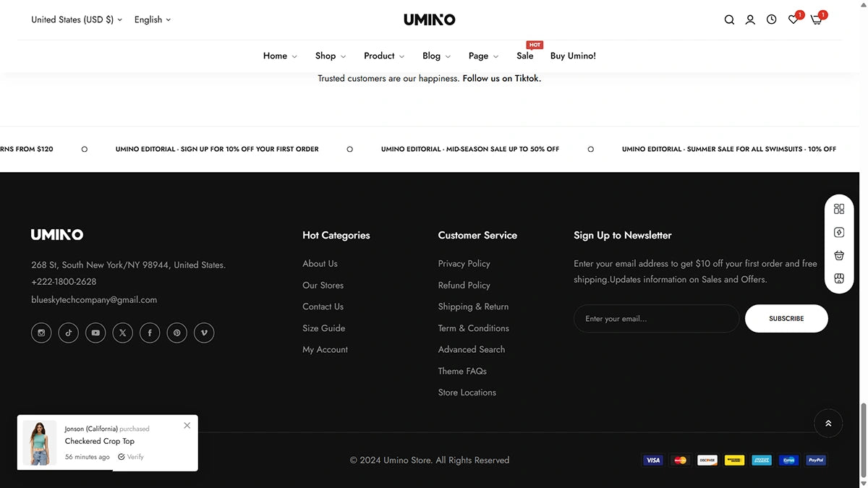Open the Sale menu with HOT badge

(x=525, y=56)
